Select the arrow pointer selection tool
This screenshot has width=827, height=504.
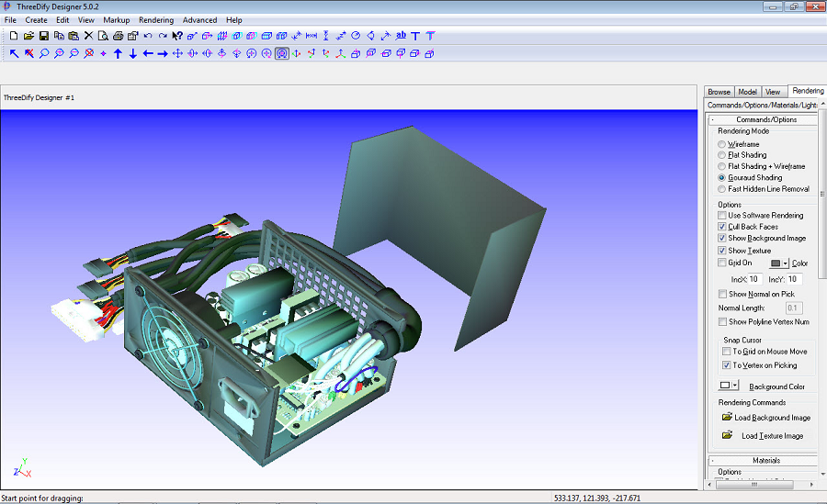pos(14,54)
